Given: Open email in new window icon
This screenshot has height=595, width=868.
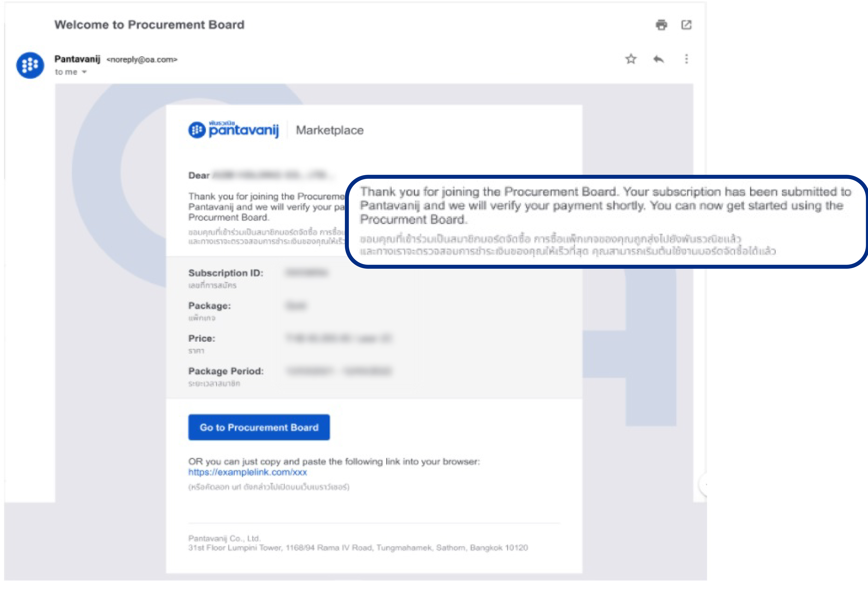Looking at the screenshot, I should pos(686,25).
